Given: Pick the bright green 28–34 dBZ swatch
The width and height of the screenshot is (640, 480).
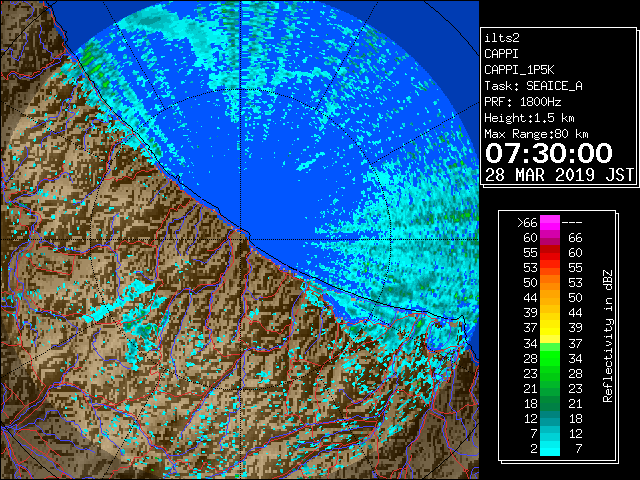Looking at the screenshot, I should pyautogui.click(x=550, y=358).
